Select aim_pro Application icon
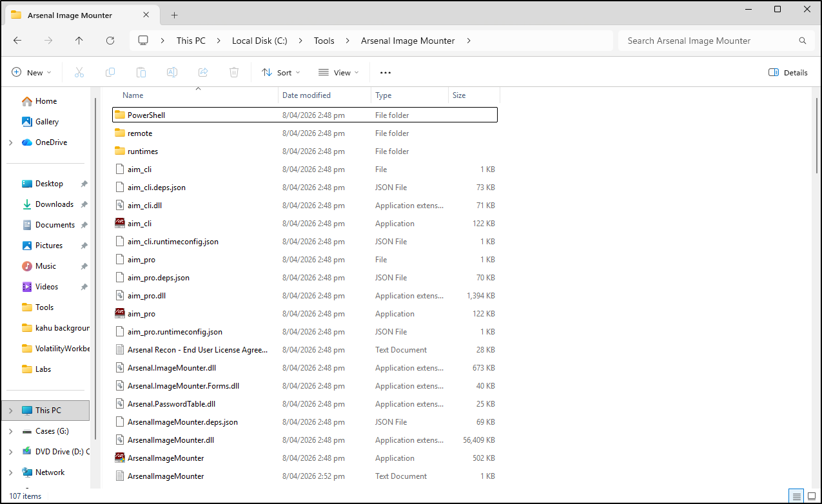Screen dimensions: 822x504 pyautogui.click(x=119, y=314)
